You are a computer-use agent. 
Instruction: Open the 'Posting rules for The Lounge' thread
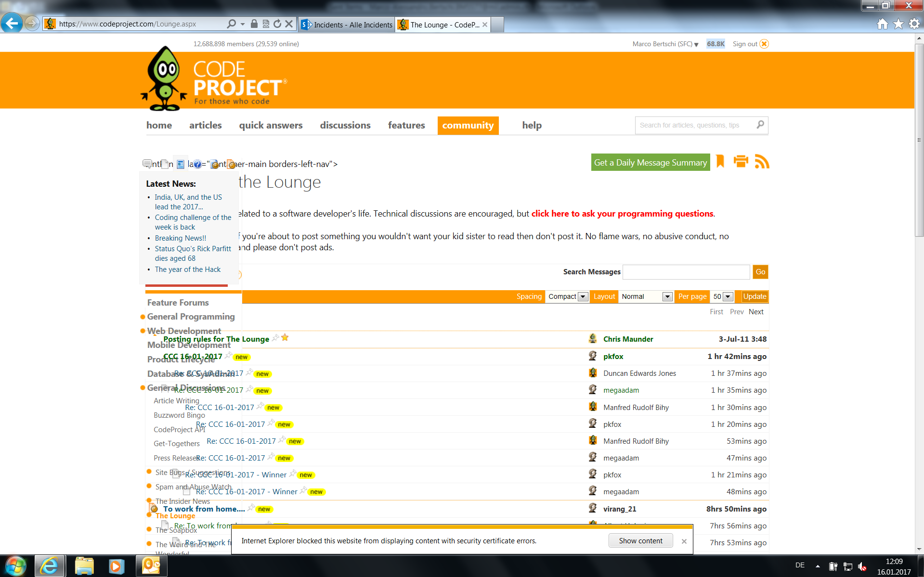click(216, 339)
